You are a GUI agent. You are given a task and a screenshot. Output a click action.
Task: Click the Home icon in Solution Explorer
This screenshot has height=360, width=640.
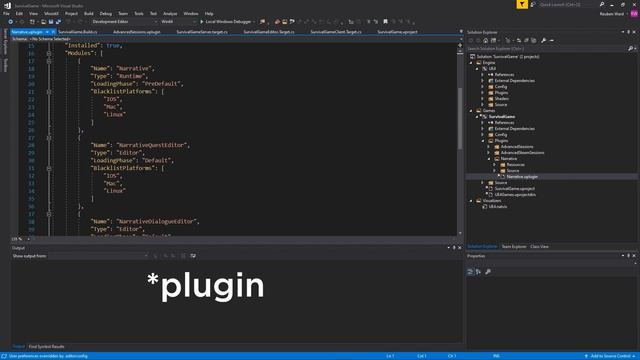[485, 40]
